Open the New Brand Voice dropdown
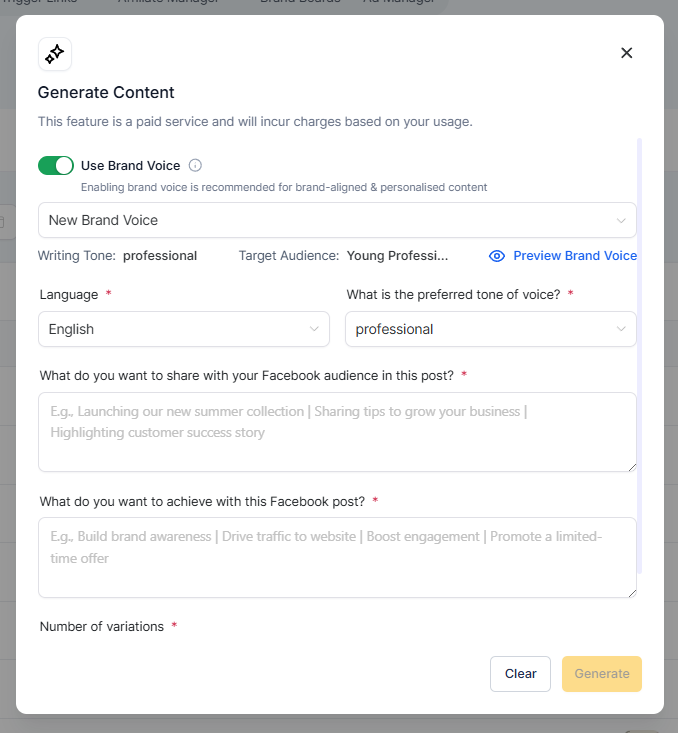Image resolution: width=678 pixels, height=733 pixels. [337, 220]
